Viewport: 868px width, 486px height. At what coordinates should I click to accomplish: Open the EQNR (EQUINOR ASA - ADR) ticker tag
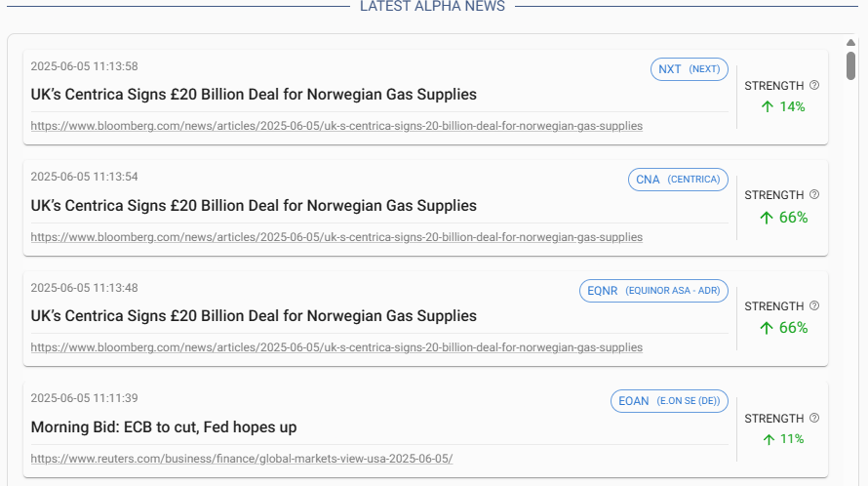tap(653, 291)
